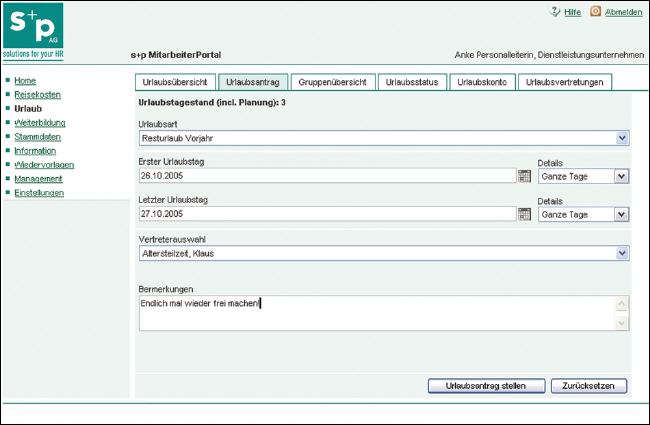Image resolution: width=650 pixels, height=425 pixels.
Task: Open Details dropdown for last vacation day
Action: [621, 214]
